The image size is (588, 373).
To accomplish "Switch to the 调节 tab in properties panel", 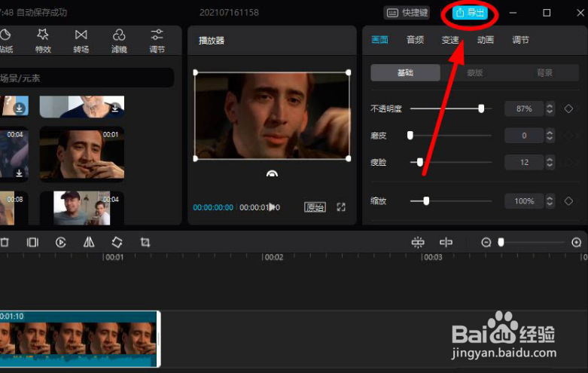I will click(x=520, y=40).
